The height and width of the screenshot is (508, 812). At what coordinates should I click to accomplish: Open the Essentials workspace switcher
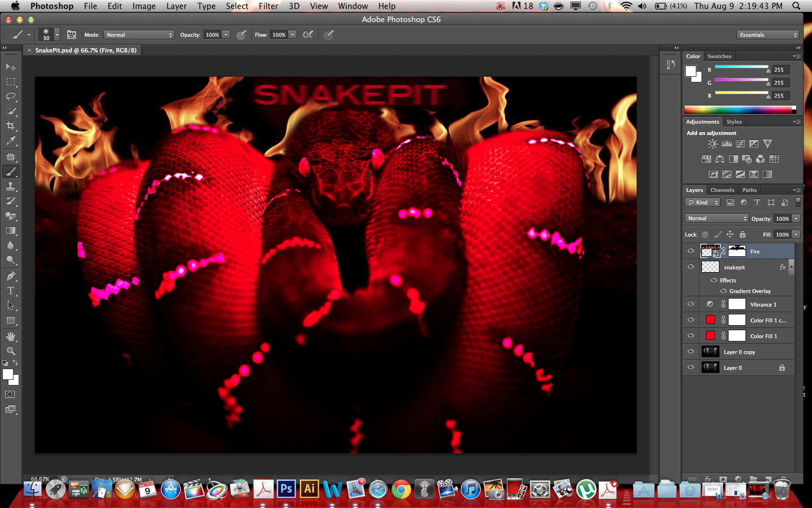click(768, 34)
